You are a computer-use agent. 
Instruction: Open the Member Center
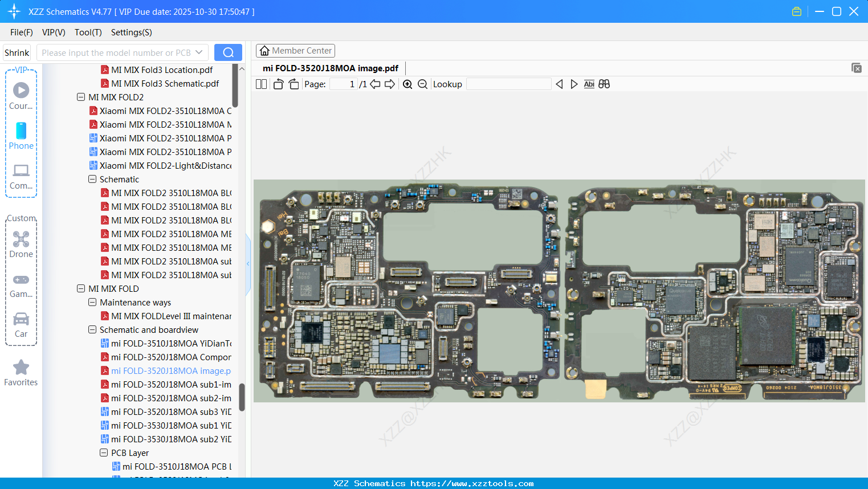(295, 50)
